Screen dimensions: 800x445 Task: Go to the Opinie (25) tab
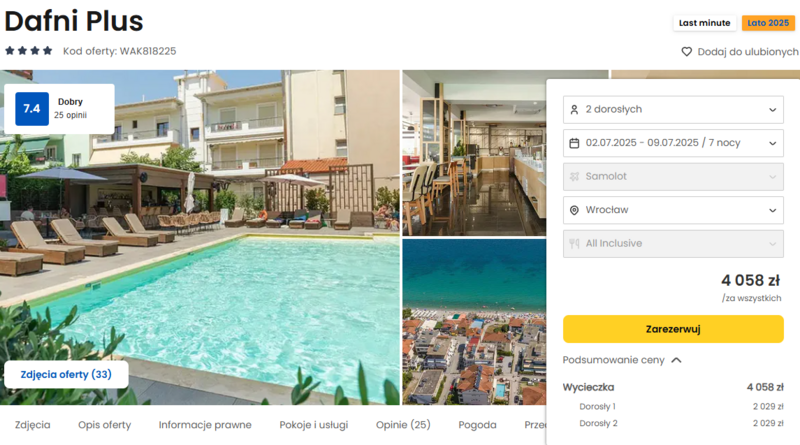click(403, 425)
